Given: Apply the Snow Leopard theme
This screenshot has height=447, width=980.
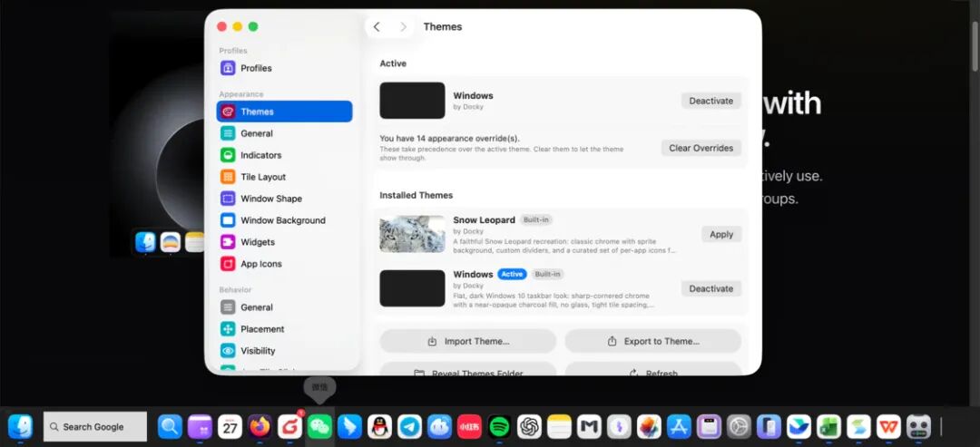Looking at the screenshot, I should (x=721, y=234).
